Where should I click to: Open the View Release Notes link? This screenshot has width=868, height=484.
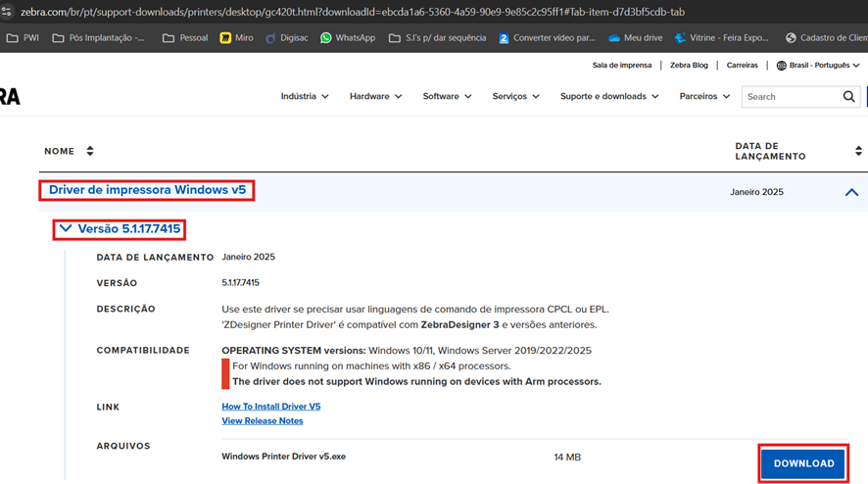(263, 420)
